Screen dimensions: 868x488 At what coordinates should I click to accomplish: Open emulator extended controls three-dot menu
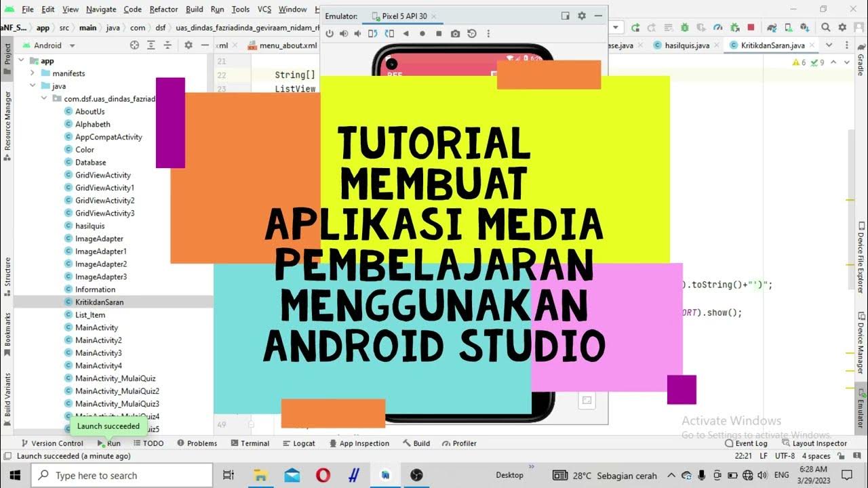(488, 33)
